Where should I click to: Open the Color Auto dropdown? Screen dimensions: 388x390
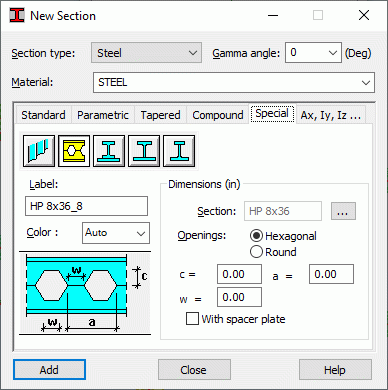pos(116,233)
